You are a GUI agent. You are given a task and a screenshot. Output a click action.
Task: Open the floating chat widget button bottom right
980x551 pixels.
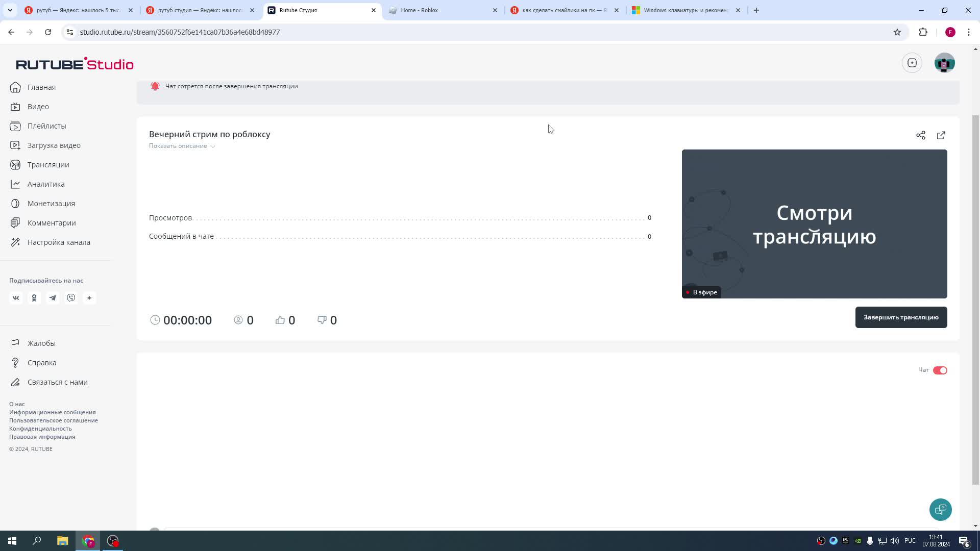[x=941, y=509]
